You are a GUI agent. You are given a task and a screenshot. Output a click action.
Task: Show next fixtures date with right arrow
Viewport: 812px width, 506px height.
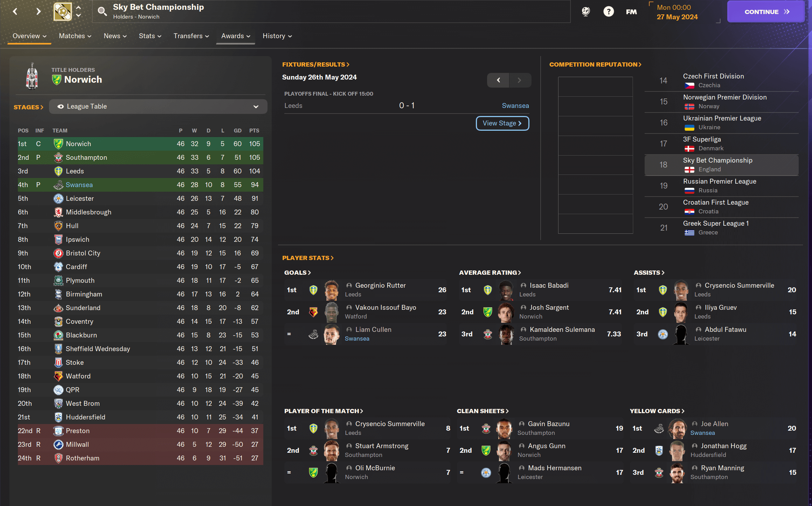tap(520, 80)
